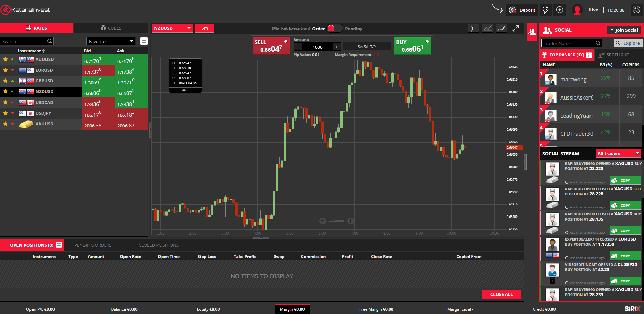Collapse the bottom positions panel handle
Image resolution: width=644 pixels, height=314 pixels.
(261, 238)
